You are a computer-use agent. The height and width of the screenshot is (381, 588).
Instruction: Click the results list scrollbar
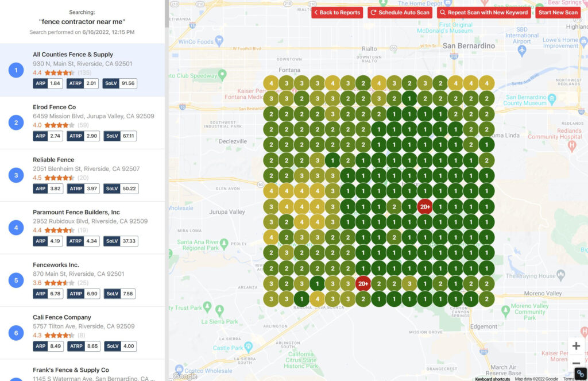(x=167, y=14)
